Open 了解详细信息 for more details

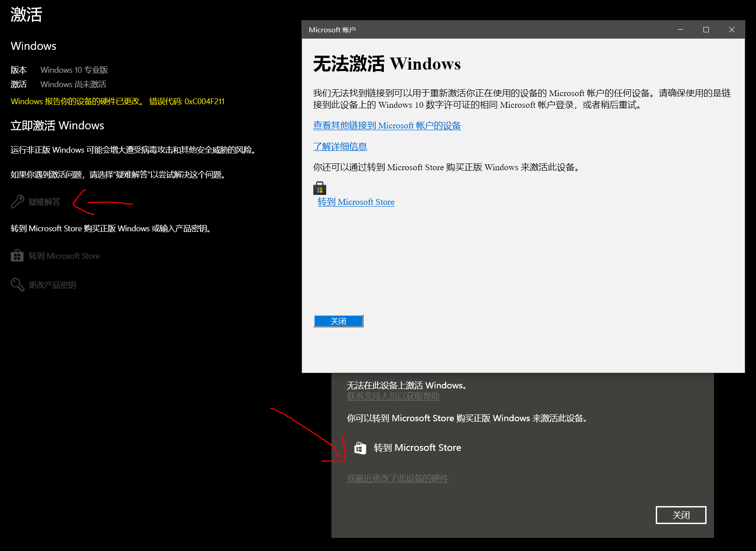[340, 146]
